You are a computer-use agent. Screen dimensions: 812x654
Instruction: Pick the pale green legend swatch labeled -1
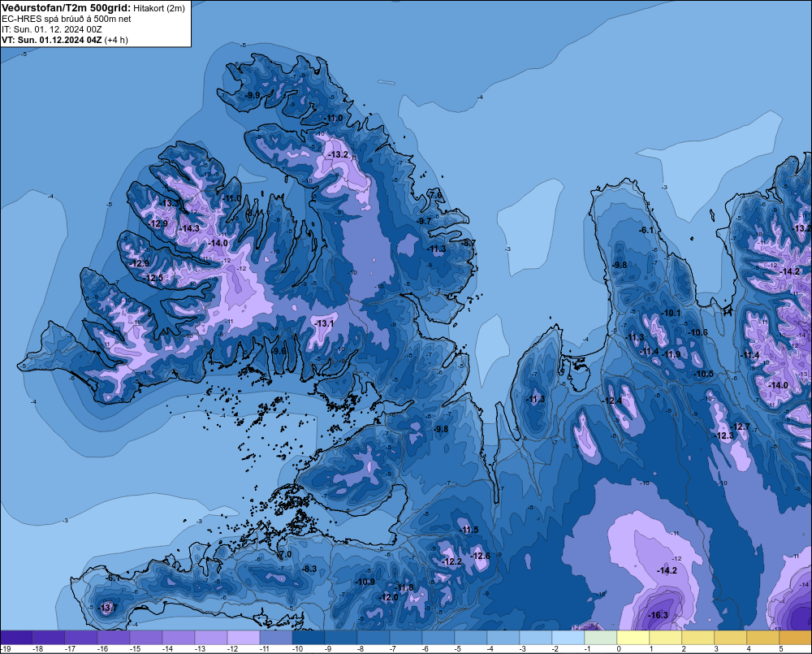[600, 637]
